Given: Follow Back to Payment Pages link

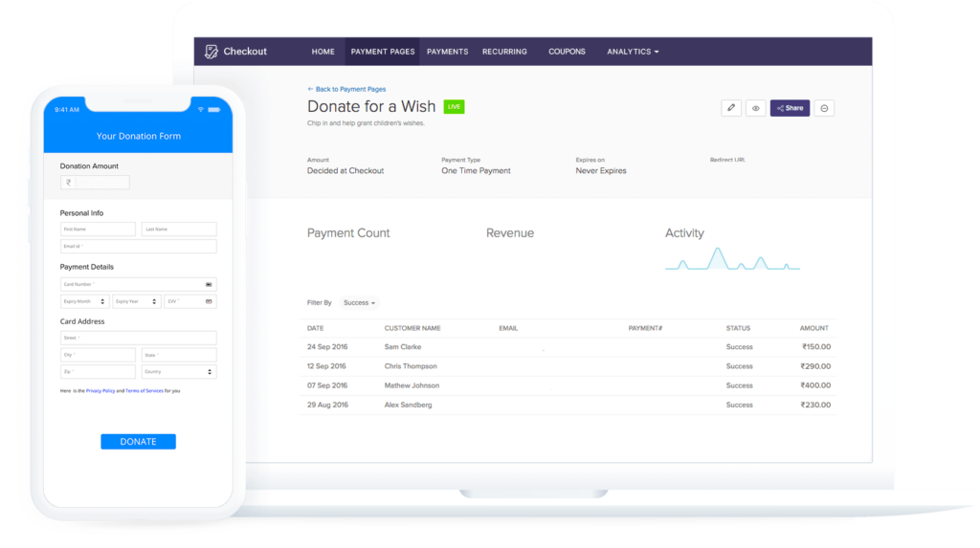Looking at the screenshot, I should click(350, 89).
